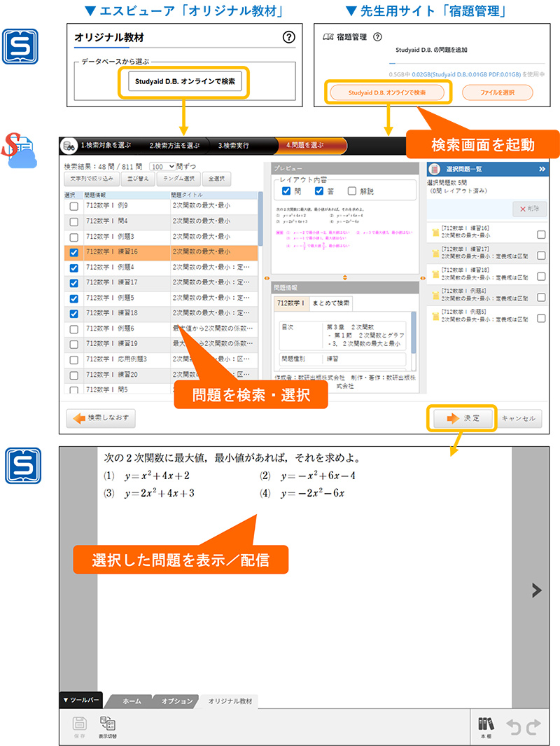The image size is (560, 746).
Task: Check the box for 練習17 in selected list
Action: click(x=541, y=255)
